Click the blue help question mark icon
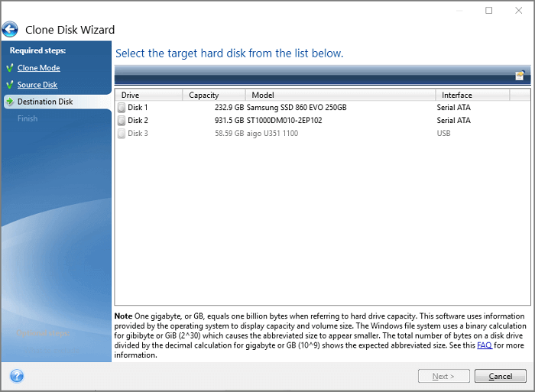The height and width of the screenshot is (392, 535). point(17,376)
